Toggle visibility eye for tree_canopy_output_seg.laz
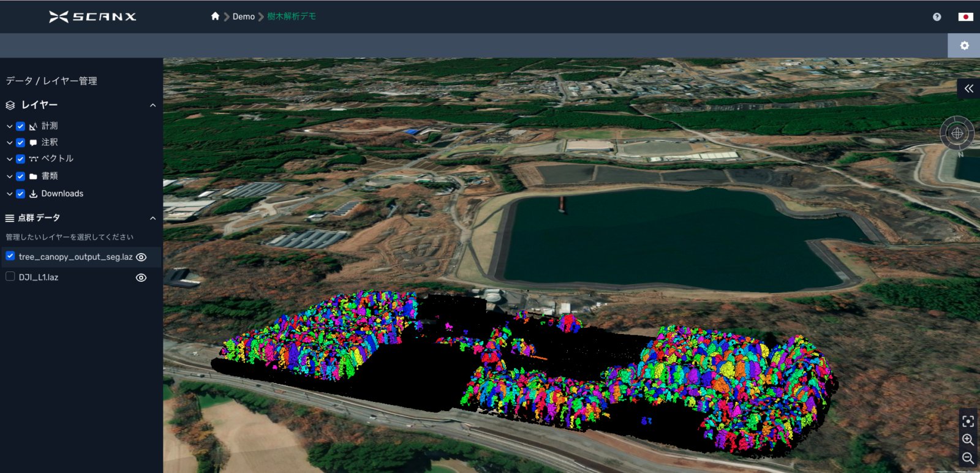The height and width of the screenshot is (473, 980). (141, 257)
